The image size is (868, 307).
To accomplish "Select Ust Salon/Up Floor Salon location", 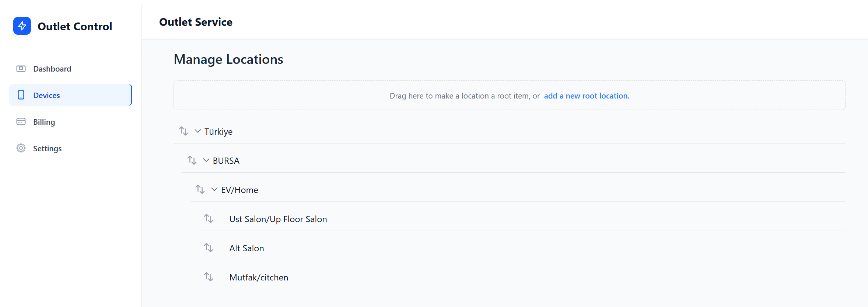I will (x=278, y=219).
